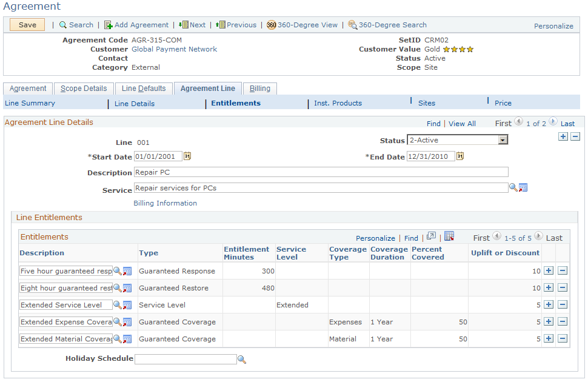588x382 pixels.
Task: Delete the Expenses coverage entitlement row
Action: (563, 321)
